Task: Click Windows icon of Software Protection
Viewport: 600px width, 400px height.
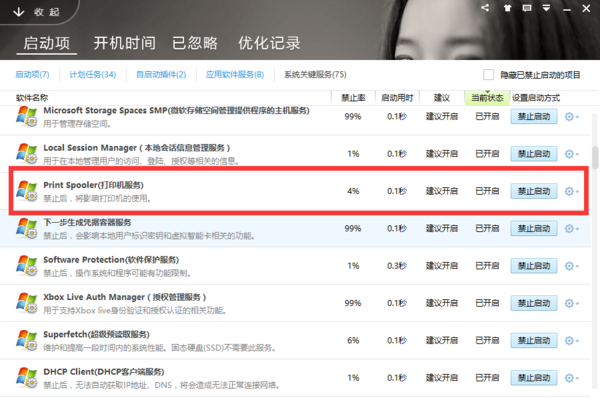Action: [x=27, y=265]
